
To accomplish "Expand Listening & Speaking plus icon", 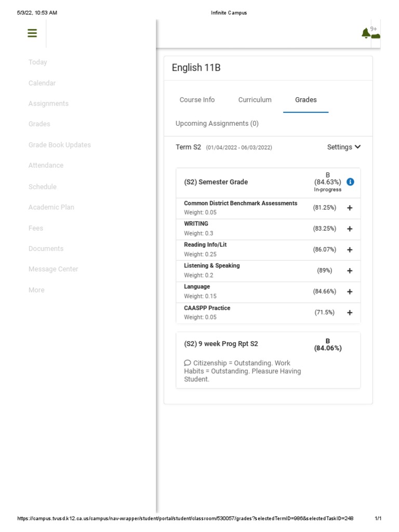I will coord(350,271).
